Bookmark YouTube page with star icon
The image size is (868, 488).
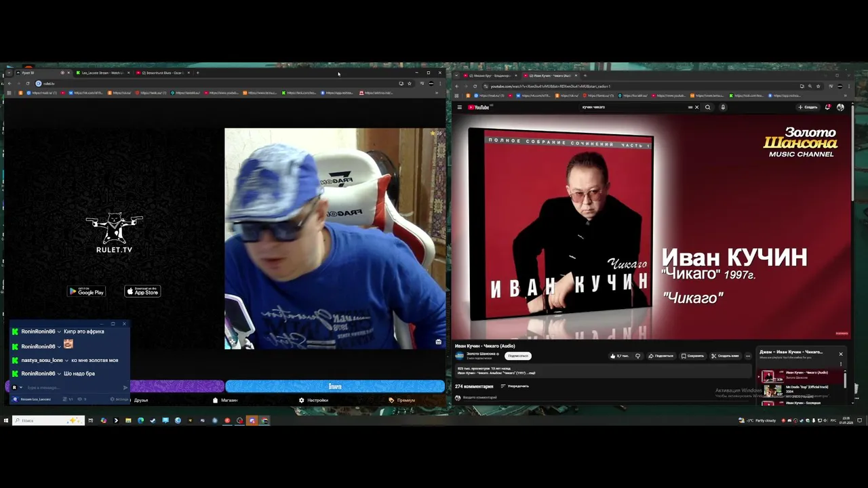click(x=818, y=86)
